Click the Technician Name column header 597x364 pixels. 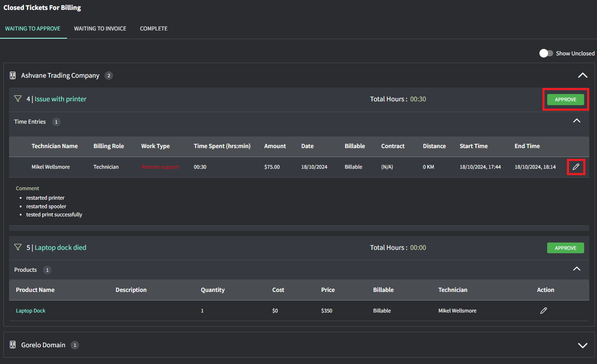point(55,146)
